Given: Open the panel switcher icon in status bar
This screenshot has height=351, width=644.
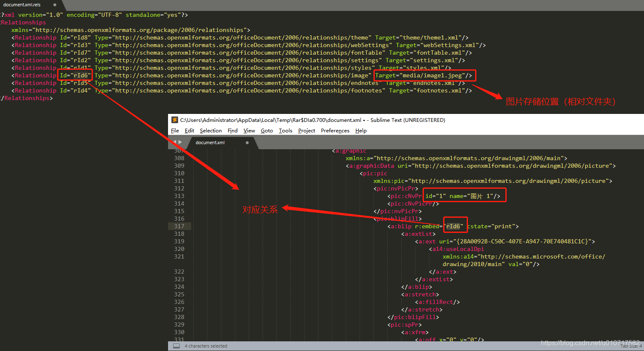Looking at the screenshot, I should click(176, 346).
